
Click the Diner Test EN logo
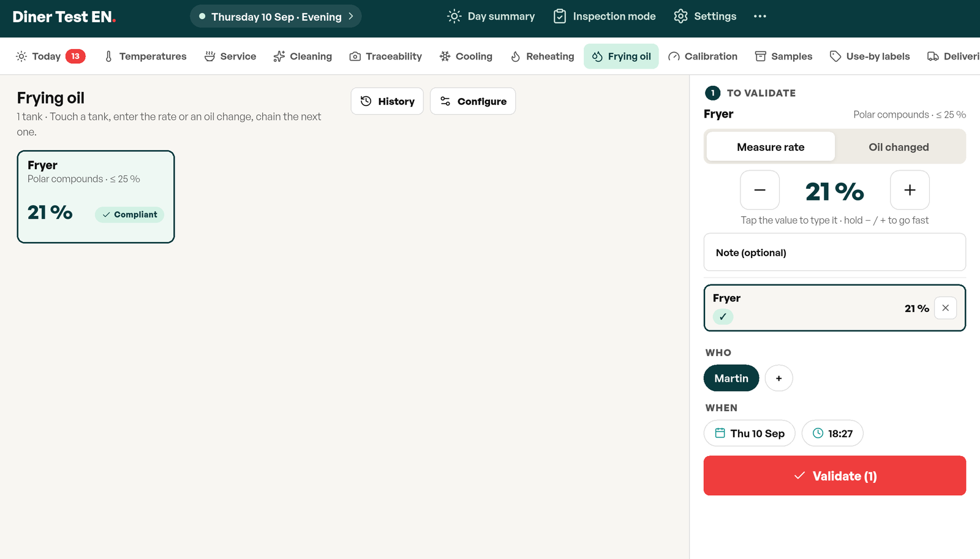pos(64,17)
